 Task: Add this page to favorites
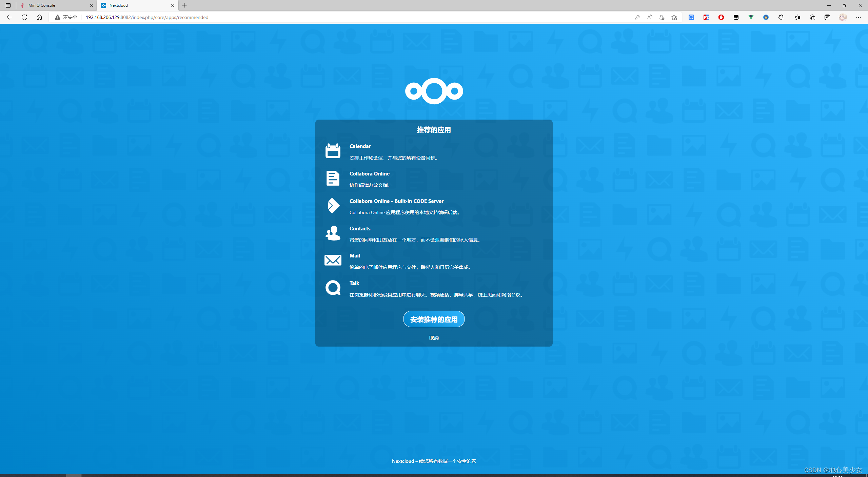pos(674,17)
